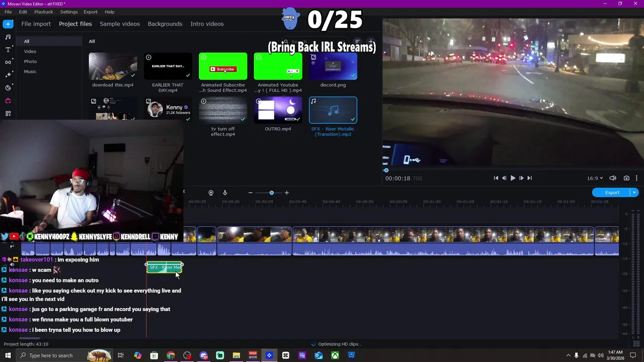Open the Edit menu
The height and width of the screenshot is (362, 644).
click(23, 12)
